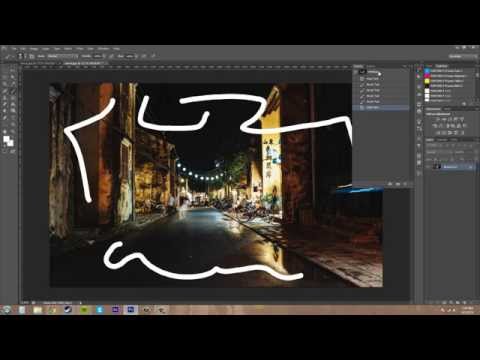Click the Photoshop taskbar icon
Viewport: 480px width, 360px height.
[131, 310]
